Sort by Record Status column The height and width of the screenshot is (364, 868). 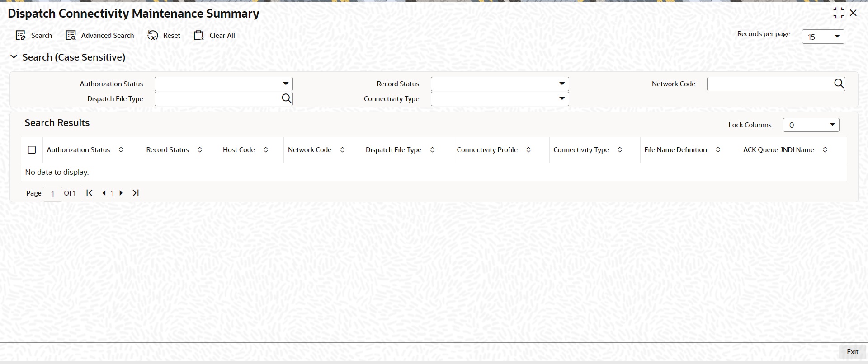(199, 150)
